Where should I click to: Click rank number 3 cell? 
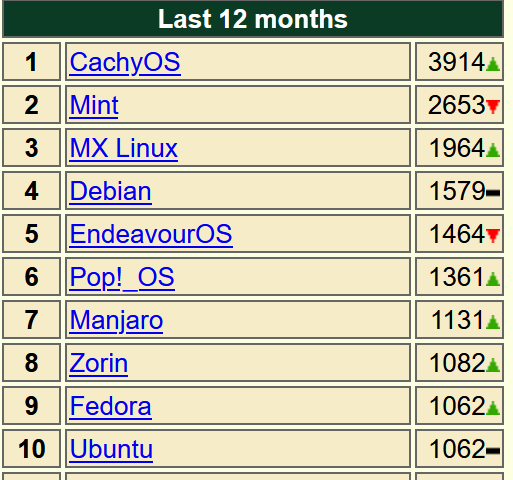(x=31, y=148)
